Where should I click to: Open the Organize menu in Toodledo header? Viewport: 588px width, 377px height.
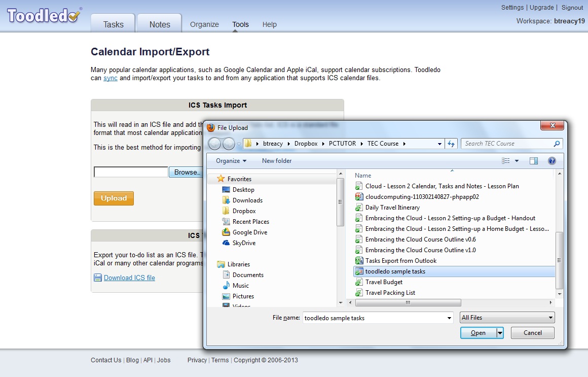(204, 24)
